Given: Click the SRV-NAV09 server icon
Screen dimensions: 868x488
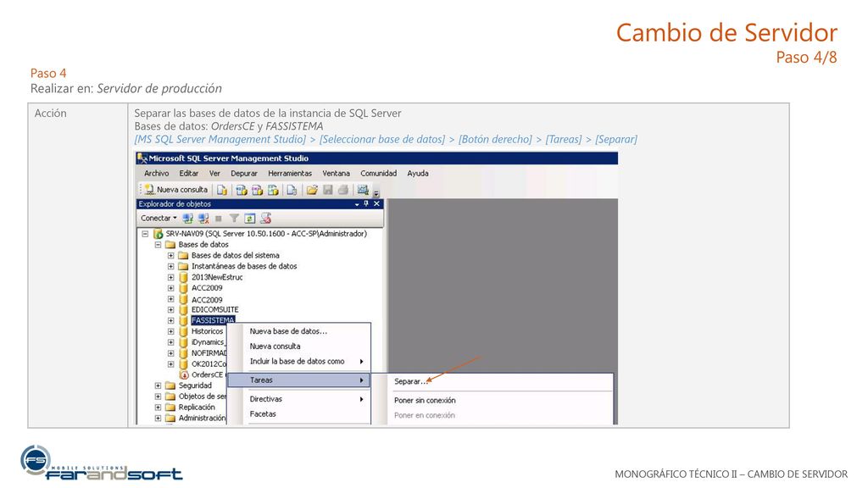Looking at the screenshot, I should point(158,234).
